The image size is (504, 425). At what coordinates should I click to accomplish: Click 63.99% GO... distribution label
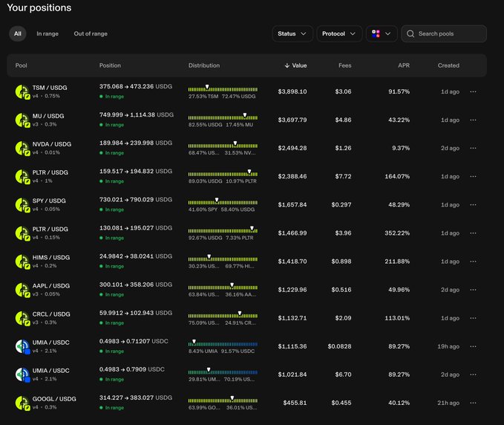click(204, 408)
